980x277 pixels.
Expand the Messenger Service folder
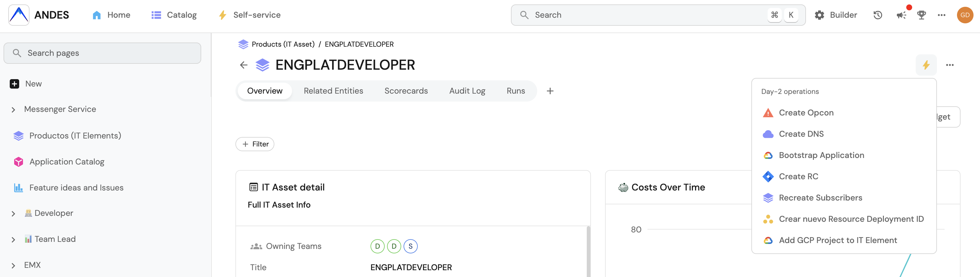[13, 110]
